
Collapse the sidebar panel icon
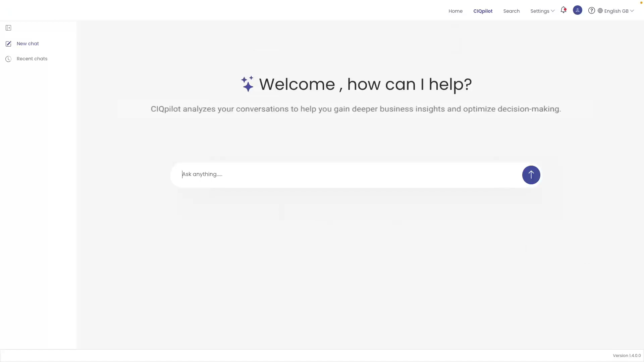point(8,28)
